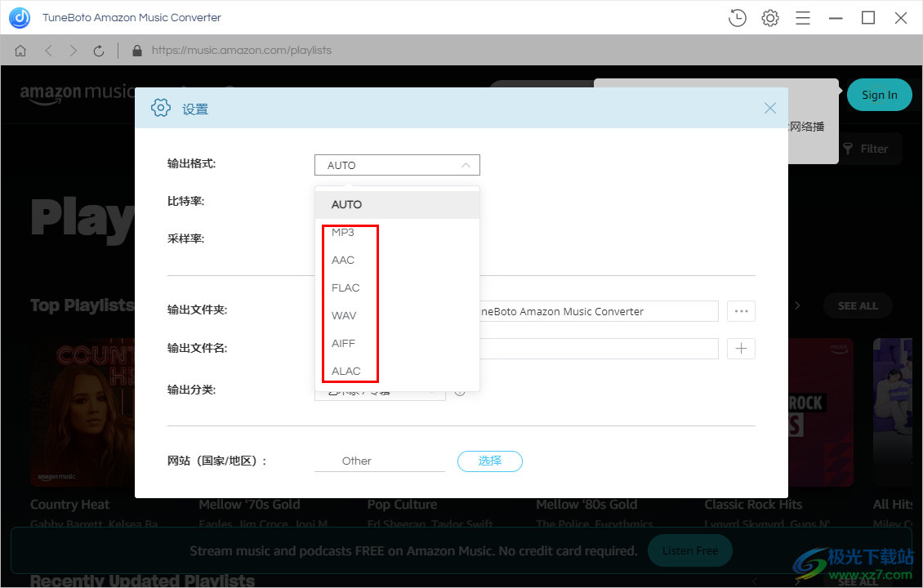Click the 输出文件夹 label

tap(197, 310)
